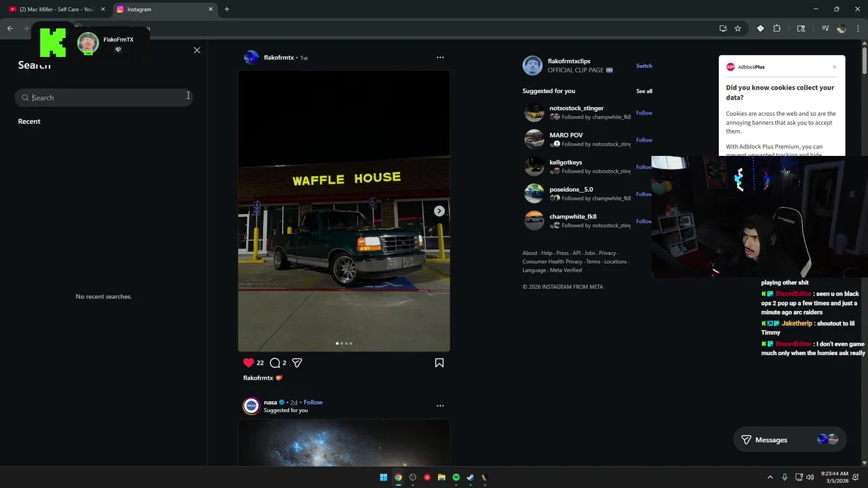Follow nasa from suggested post
The height and width of the screenshot is (488, 868).
(x=313, y=403)
